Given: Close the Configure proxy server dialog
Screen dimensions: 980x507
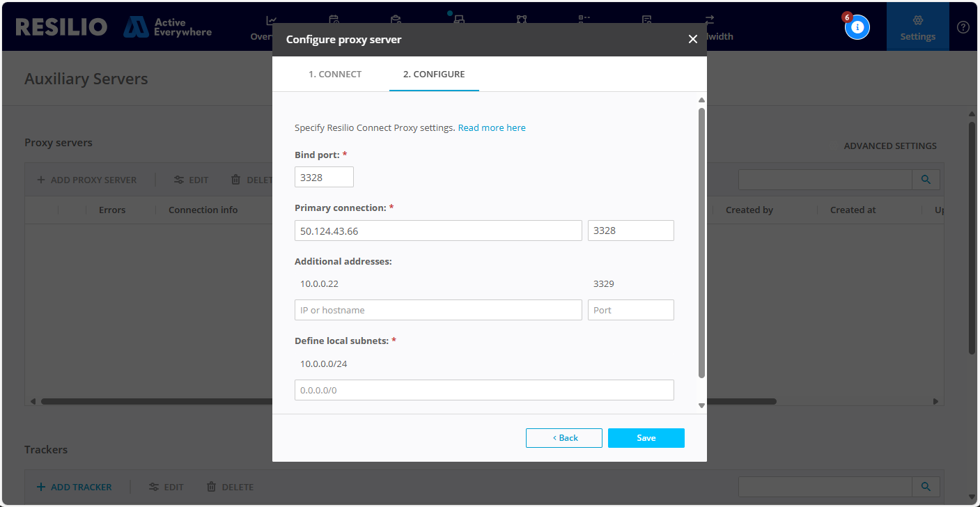Looking at the screenshot, I should pos(692,39).
